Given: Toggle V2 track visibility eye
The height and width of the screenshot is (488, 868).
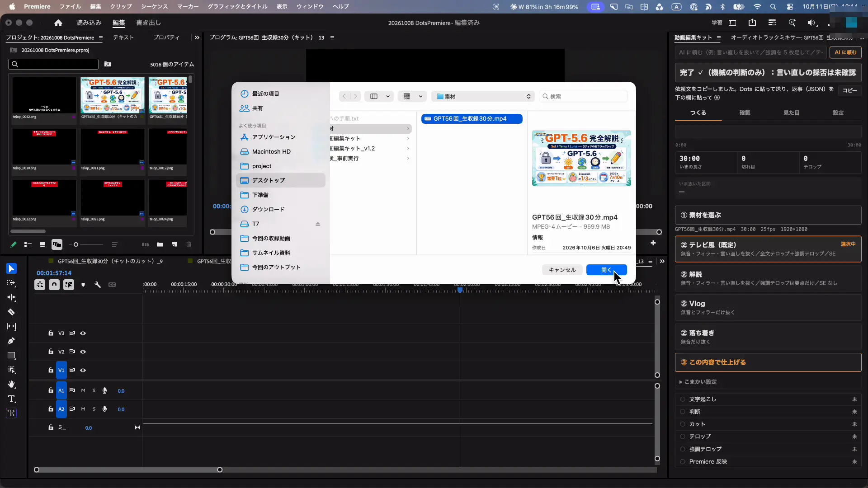Looking at the screenshot, I should click(83, 352).
